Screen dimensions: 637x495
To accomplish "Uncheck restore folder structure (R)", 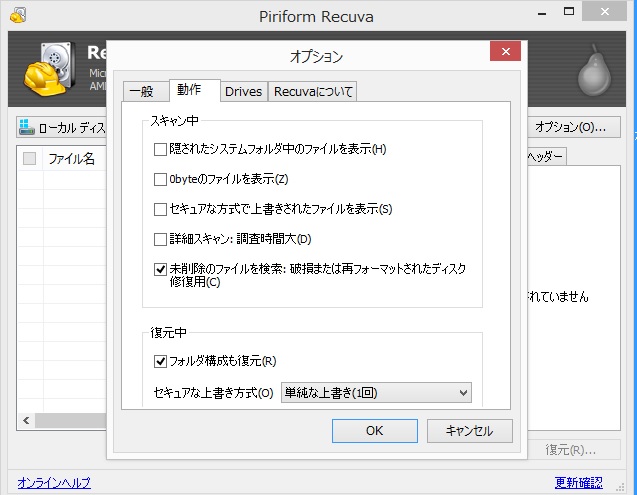I will tap(160, 361).
